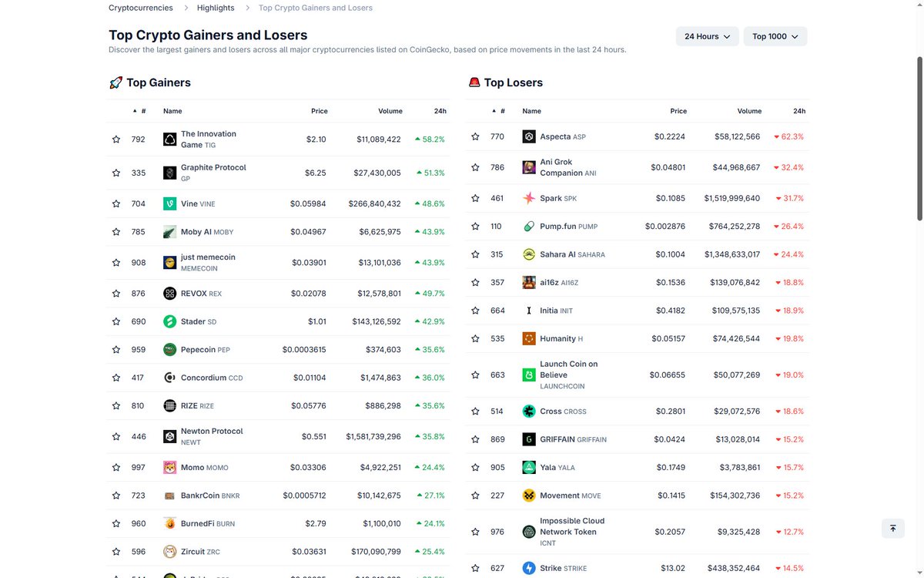Open the Top 1000 dropdown
Viewport: 924px width, 578px height.
pos(775,36)
